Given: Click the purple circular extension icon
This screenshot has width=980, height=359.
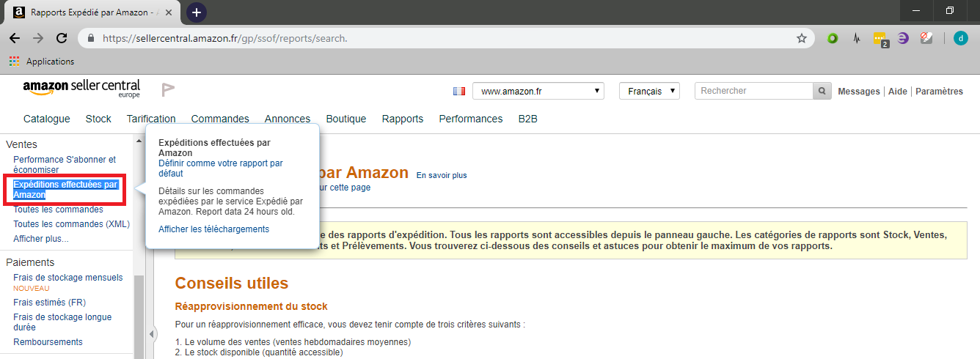Looking at the screenshot, I should pyautogui.click(x=903, y=38).
